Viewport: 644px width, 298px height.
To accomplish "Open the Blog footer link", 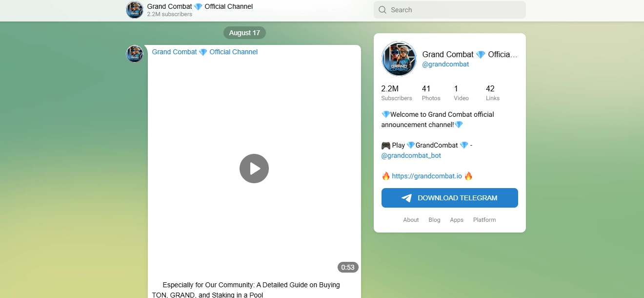I will tap(434, 220).
